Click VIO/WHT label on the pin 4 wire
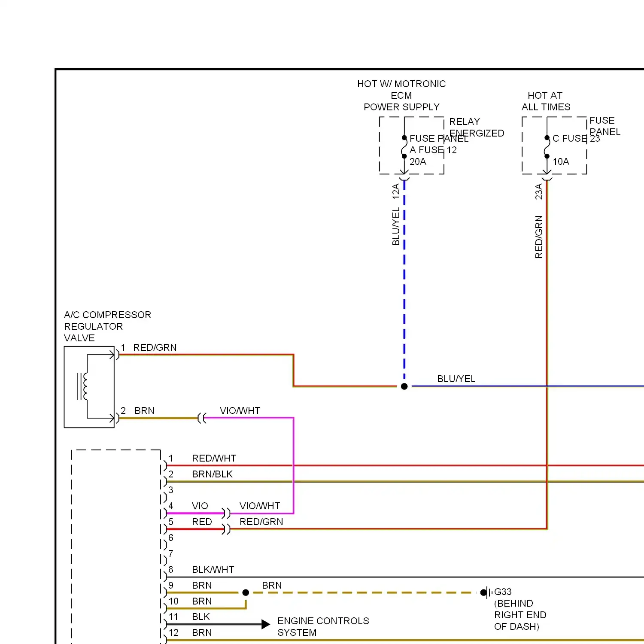 [260, 506]
